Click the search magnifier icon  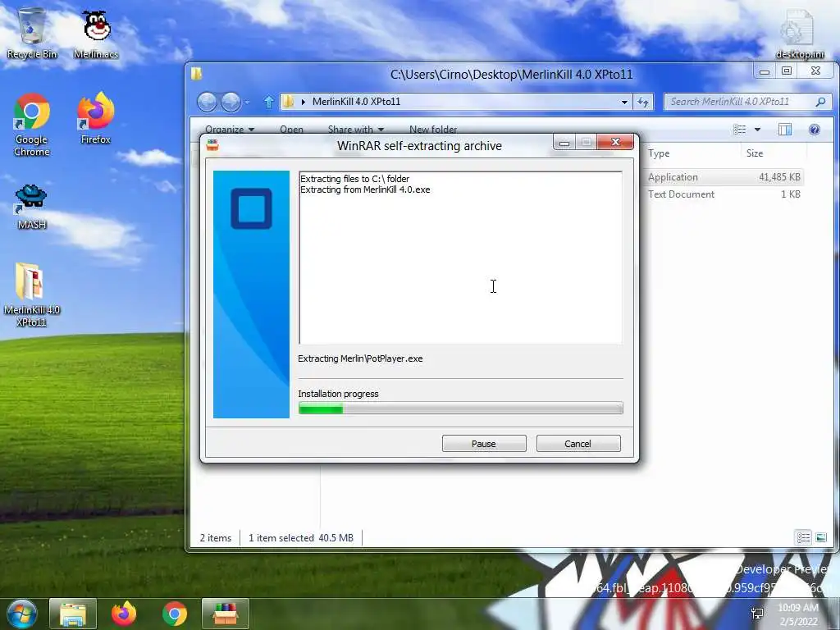(x=820, y=102)
